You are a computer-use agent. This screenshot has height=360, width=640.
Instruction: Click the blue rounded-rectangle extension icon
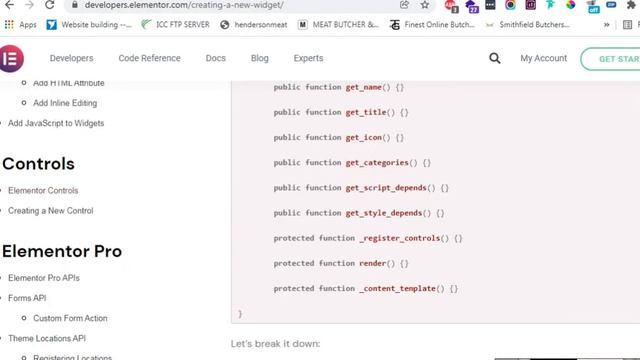tap(611, 5)
